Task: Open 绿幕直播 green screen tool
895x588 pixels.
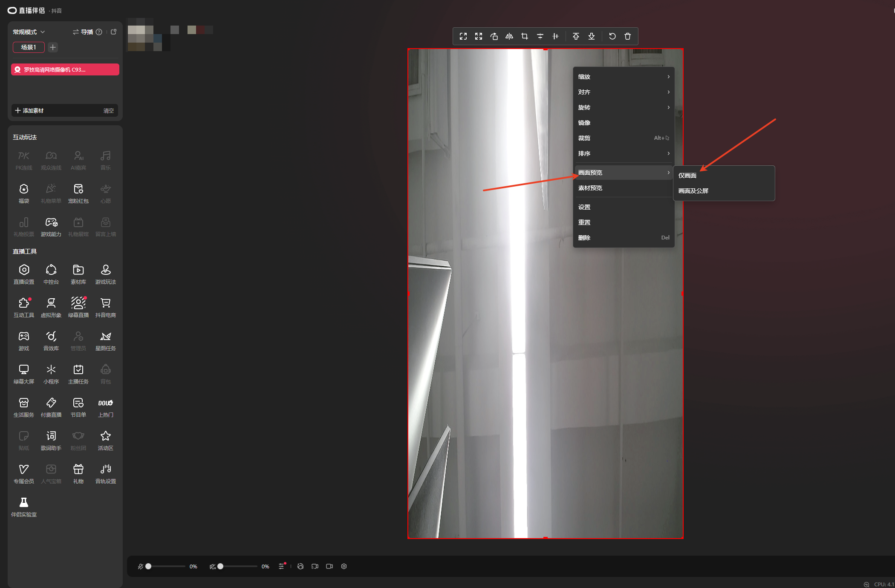Action: tap(78, 307)
